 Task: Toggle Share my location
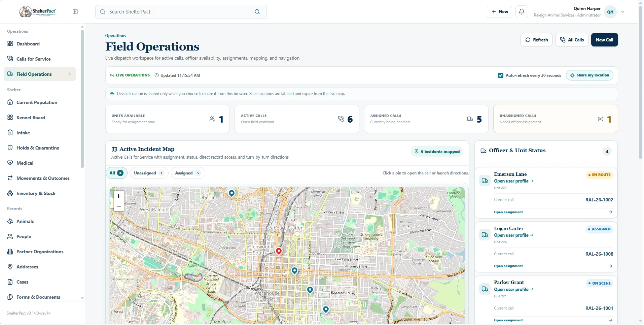click(x=589, y=75)
